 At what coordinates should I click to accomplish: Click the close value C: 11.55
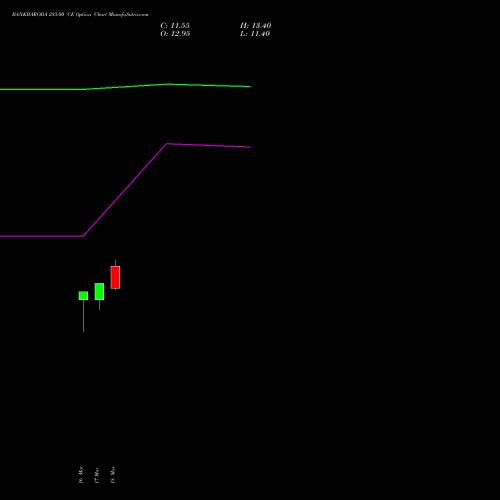pos(175,26)
